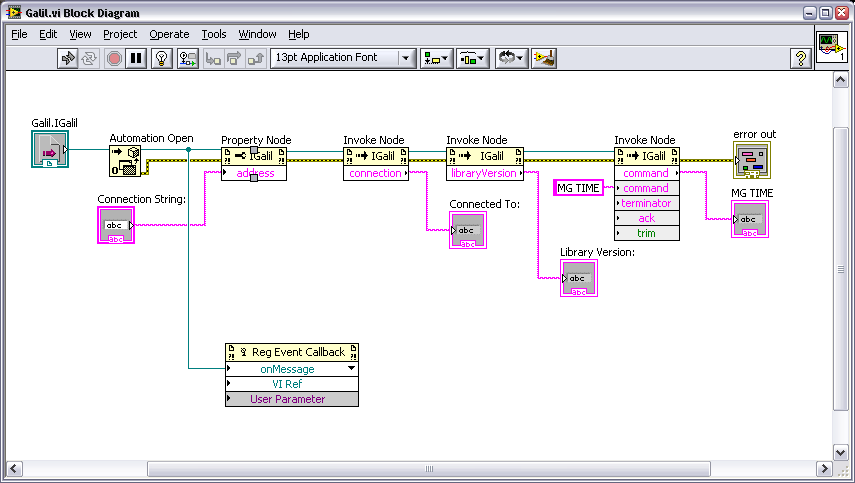Select the error out cluster terminal
Screen dimensions: 855x483
pyautogui.click(x=752, y=160)
